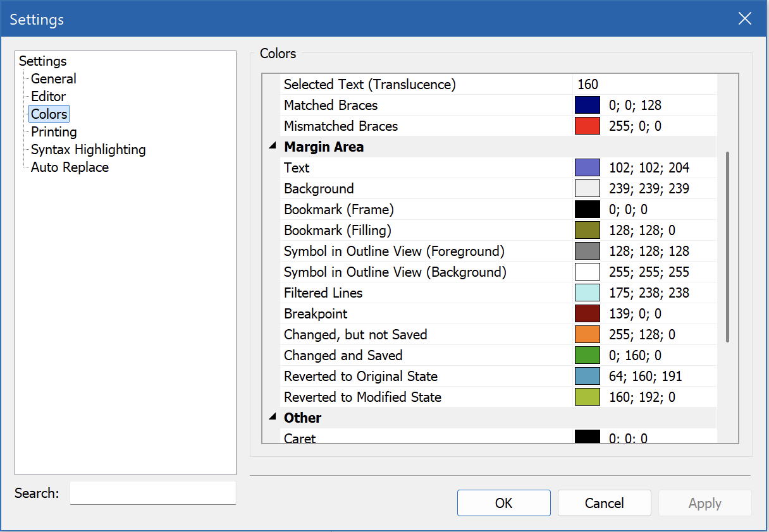The width and height of the screenshot is (769, 532).
Task: Click the value 102; 102; 204
Action: tap(649, 167)
